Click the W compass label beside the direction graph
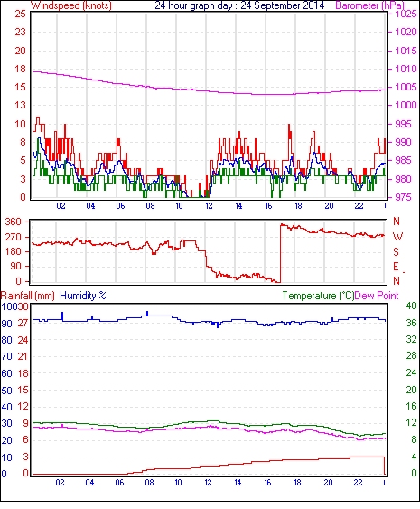The height and width of the screenshot is (509, 420). click(397, 237)
